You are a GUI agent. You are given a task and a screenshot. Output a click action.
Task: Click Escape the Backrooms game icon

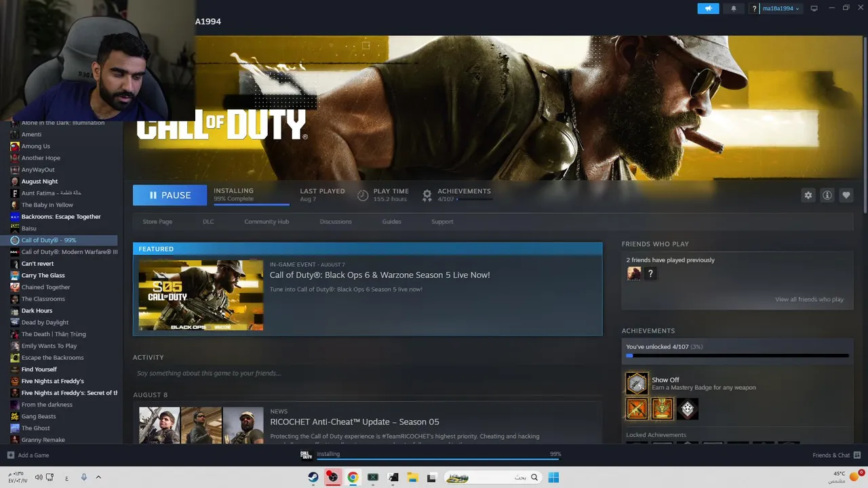point(15,358)
